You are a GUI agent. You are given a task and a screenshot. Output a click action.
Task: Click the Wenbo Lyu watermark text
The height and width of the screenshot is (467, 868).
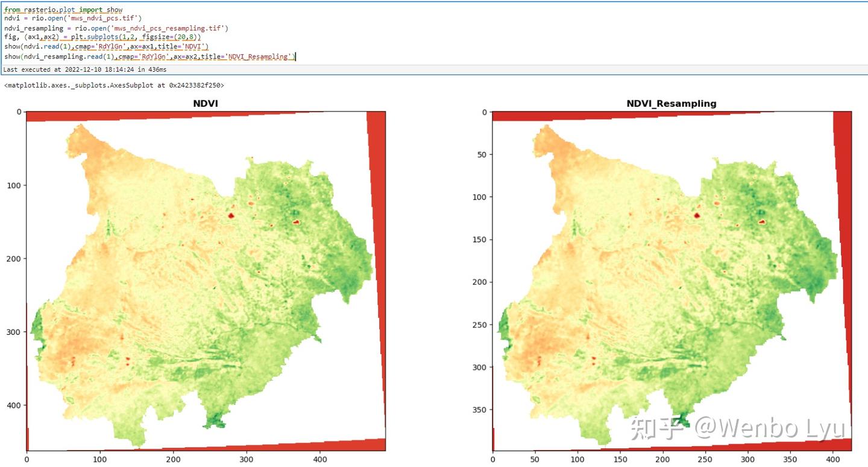click(x=769, y=428)
